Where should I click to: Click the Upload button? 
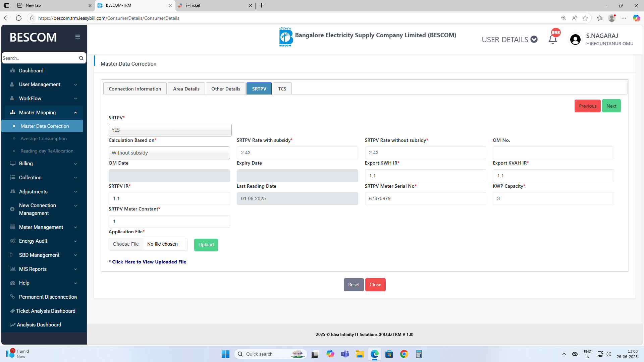(x=206, y=245)
